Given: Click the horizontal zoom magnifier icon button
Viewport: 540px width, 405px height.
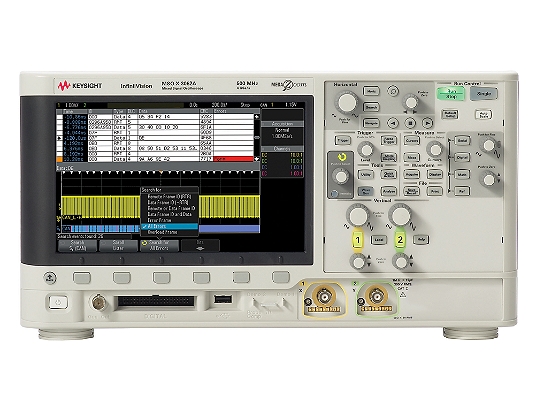Looking at the screenshot, I should [393, 91].
